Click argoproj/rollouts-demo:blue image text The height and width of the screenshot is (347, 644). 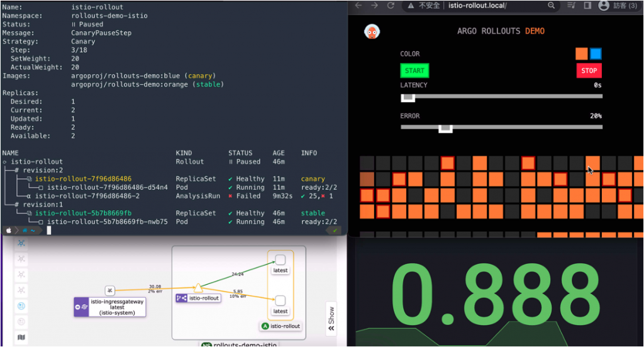(125, 76)
